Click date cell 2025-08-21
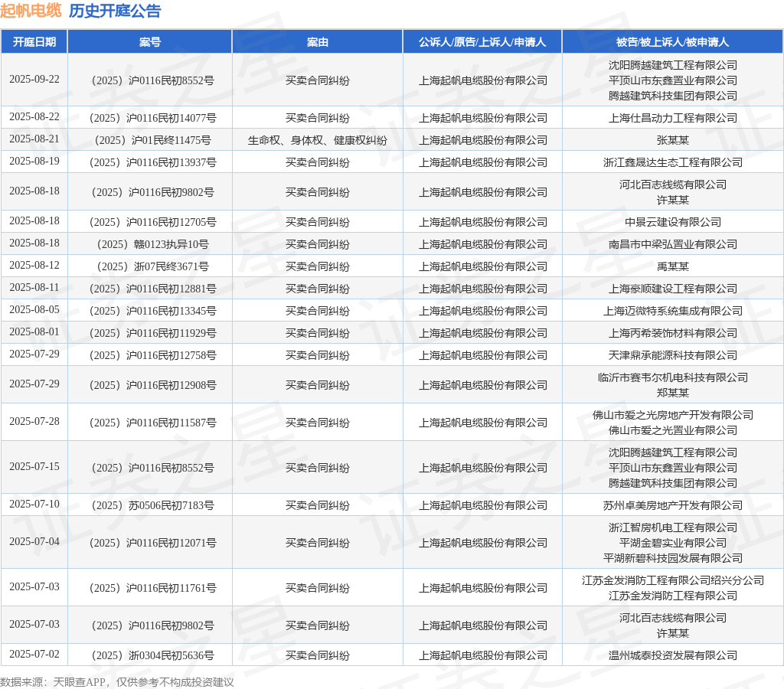784x689 pixels. 34,139
